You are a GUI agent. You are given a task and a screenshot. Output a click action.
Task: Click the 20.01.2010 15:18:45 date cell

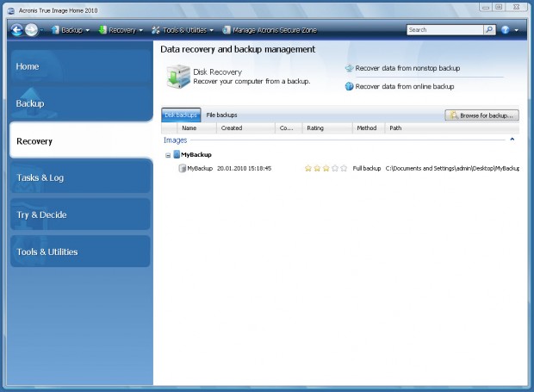click(x=245, y=168)
